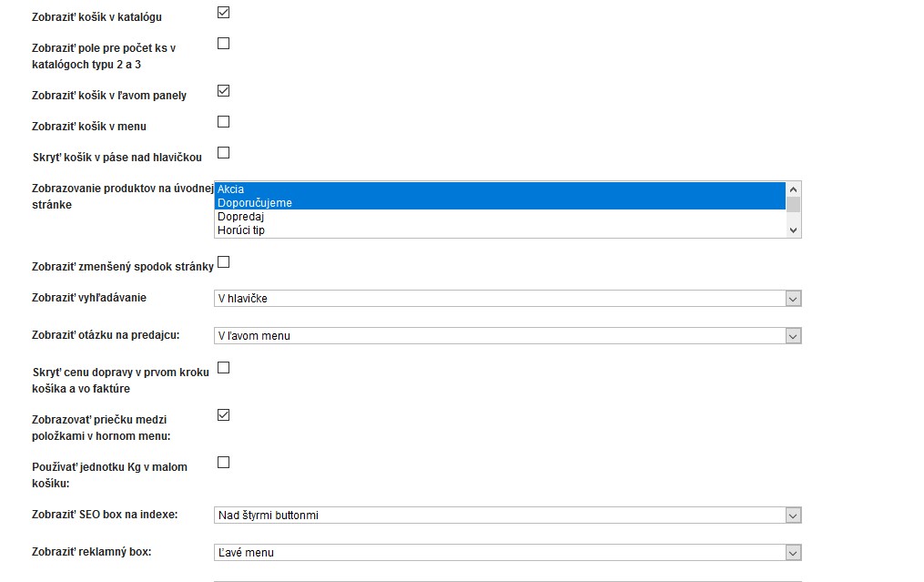Toggle 'Skryť cenu dopravy v prvom kroku' checkbox
Screen dimensions: 924x582
tap(223, 368)
